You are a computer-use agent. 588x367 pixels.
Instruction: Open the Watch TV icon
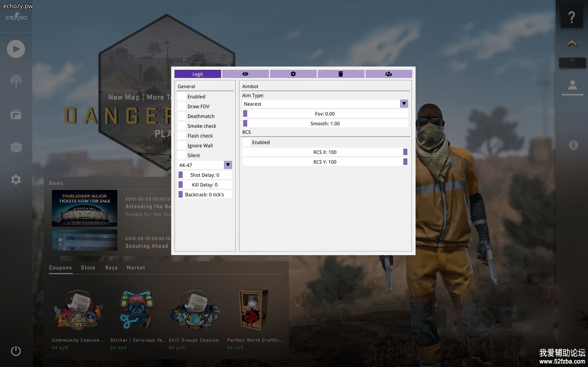[16, 147]
